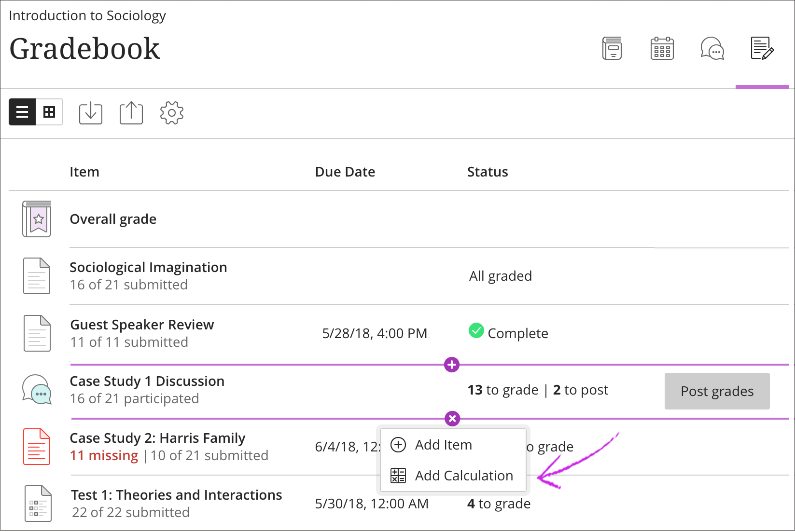Click the upload grades icon
795x532 pixels.
(131, 113)
